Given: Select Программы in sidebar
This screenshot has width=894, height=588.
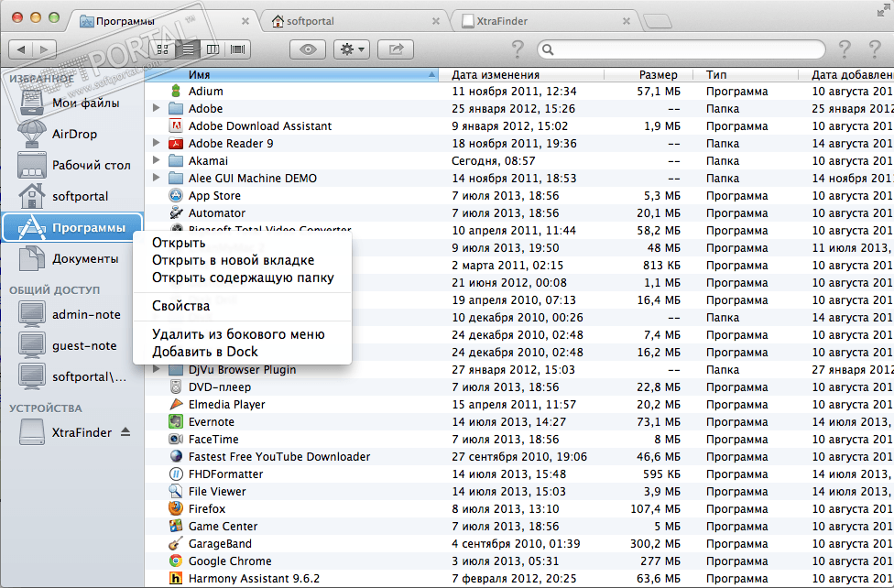Looking at the screenshot, I should 71,227.
